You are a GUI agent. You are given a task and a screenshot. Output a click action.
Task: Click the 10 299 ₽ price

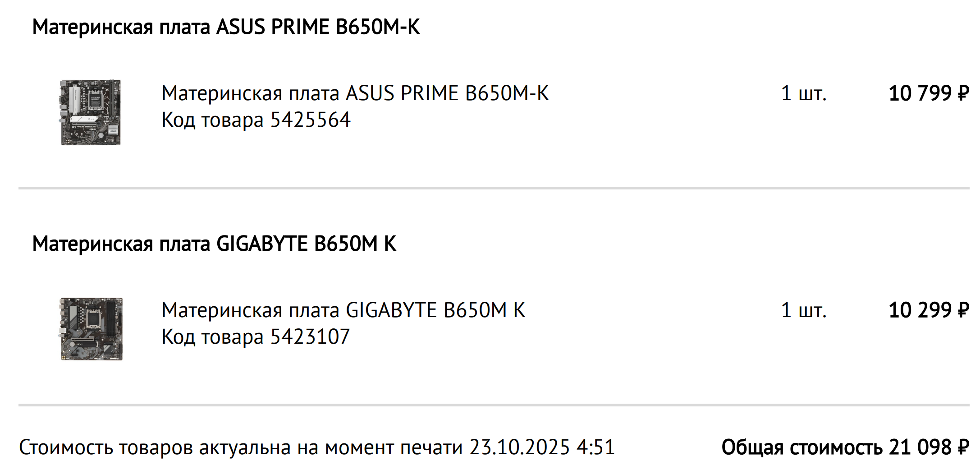(929, 310)
